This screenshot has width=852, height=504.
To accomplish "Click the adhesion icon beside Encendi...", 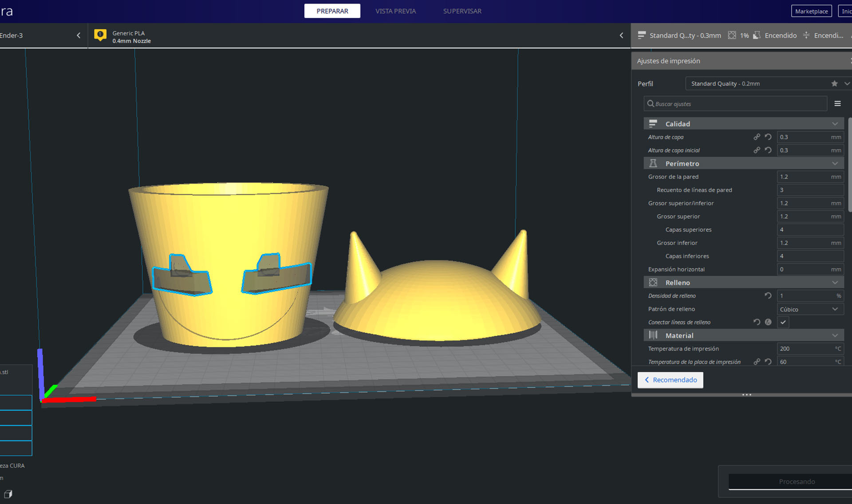I will (806, 35).
